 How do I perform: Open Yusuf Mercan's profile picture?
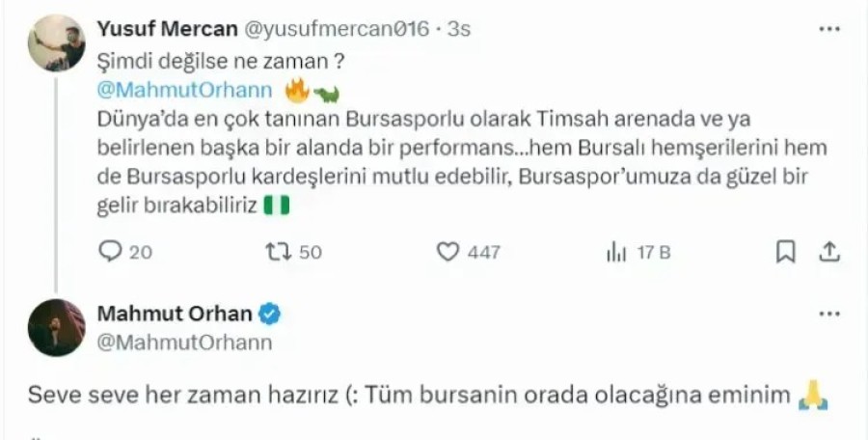pyautogui.click(x=57, y=42)
